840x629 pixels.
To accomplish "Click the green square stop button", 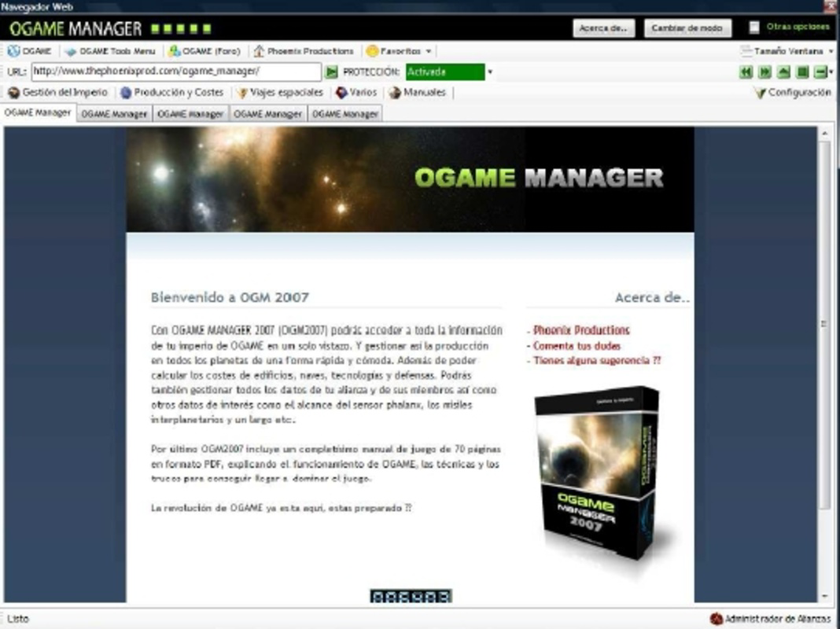I will (802, 72).
